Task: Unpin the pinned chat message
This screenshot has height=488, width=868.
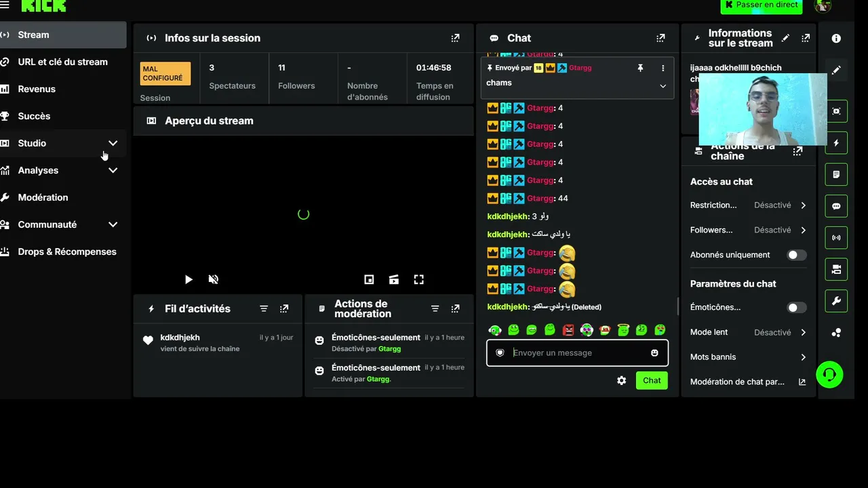Action: tap(639, 68)
